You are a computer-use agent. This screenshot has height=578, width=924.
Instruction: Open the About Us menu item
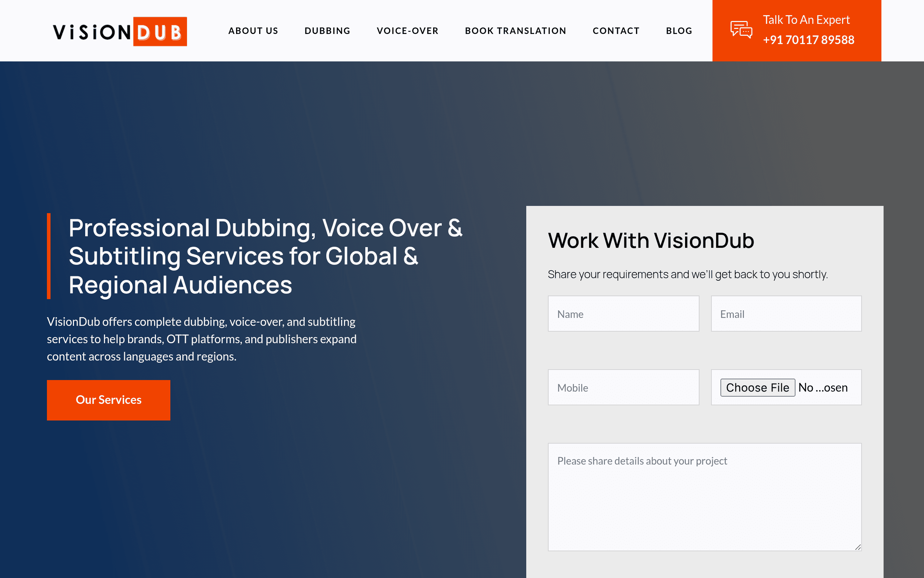tap(253, 31)
